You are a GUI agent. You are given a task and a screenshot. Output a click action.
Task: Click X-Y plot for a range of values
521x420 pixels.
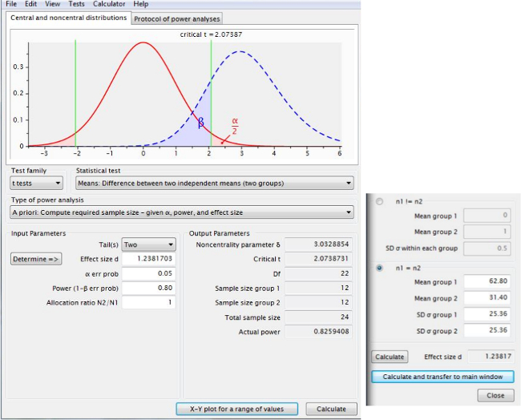pyautogui.click(x=236, y=409)
